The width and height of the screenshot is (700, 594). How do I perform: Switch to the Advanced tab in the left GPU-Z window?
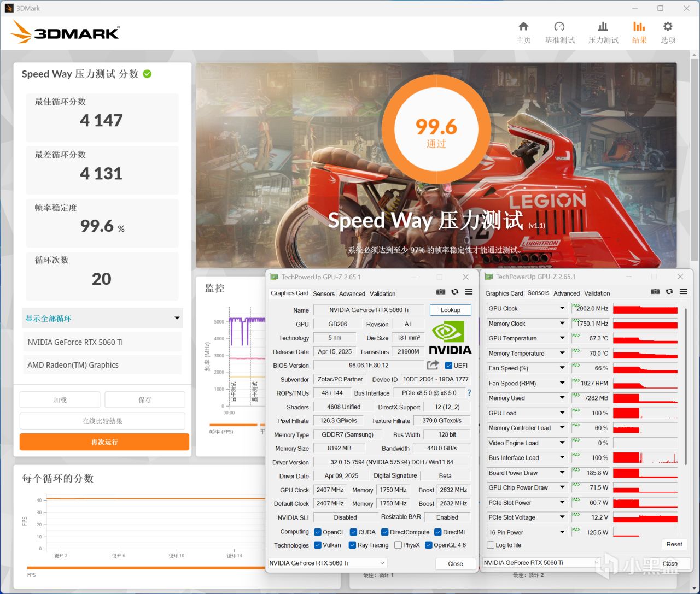point(352,294)
